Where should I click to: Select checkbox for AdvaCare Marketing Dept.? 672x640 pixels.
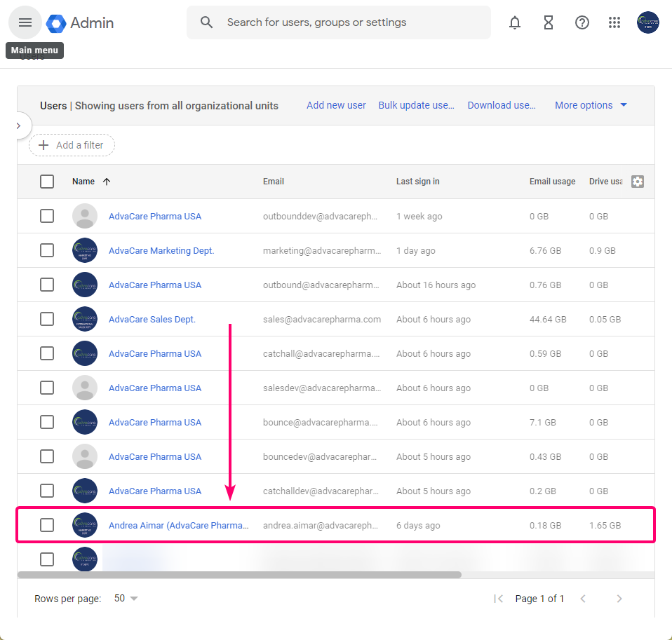(x=47, y=250)
